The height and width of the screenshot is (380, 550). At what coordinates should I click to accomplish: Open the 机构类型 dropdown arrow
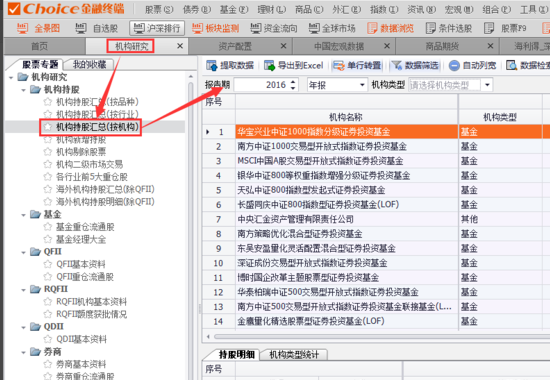coord(487,85)
